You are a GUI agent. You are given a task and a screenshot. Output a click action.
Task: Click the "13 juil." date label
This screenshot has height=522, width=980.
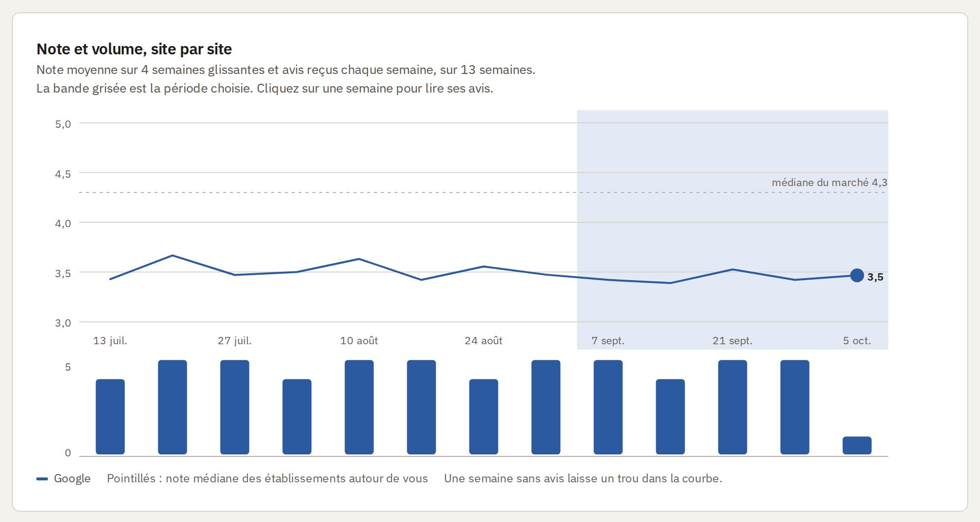110,341
